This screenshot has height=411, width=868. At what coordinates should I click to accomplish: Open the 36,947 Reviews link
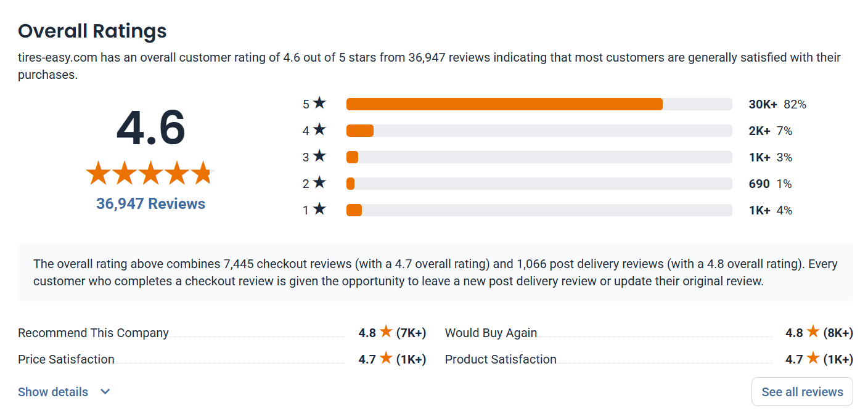(150, 203)
